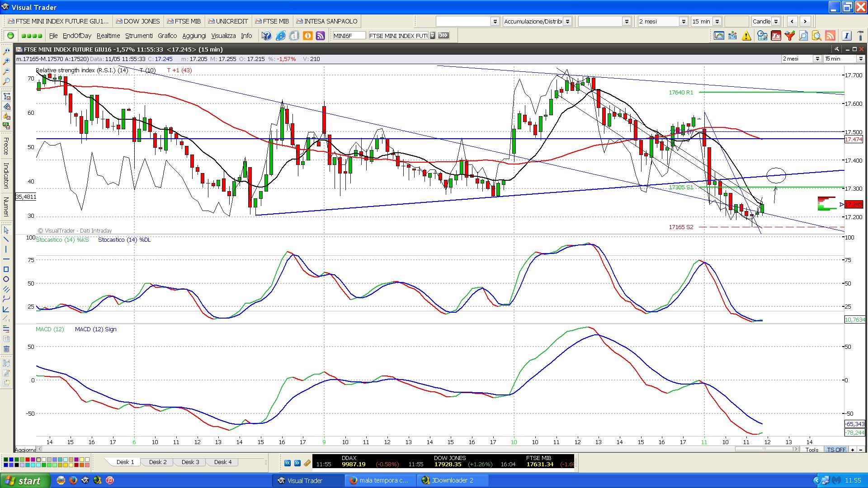The height and width of the screenshot is (488, 868).
Task: Click the previous arrow button in toolbar
Action: 792,21
